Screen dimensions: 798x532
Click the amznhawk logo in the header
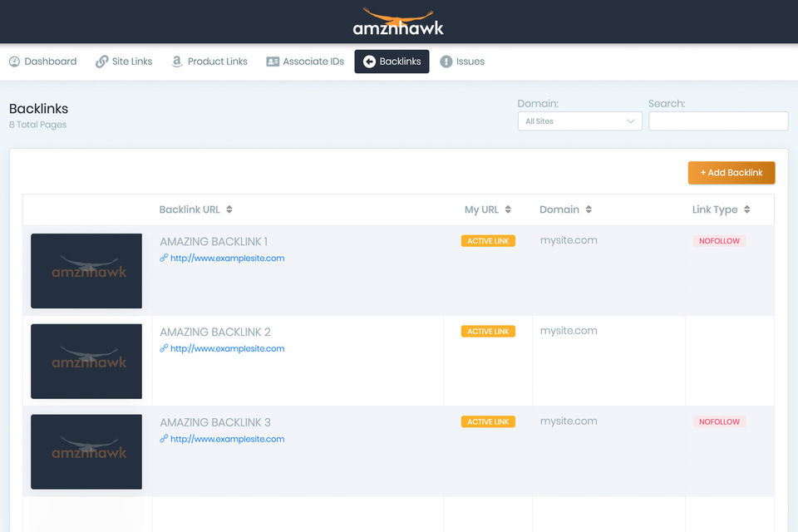[398, 22]
